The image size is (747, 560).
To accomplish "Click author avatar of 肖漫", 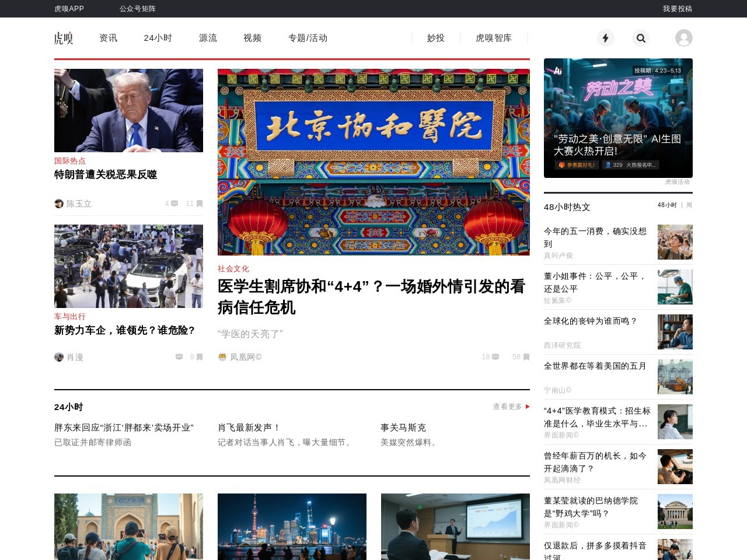I will pyautogui.click(x=59, y=357).
